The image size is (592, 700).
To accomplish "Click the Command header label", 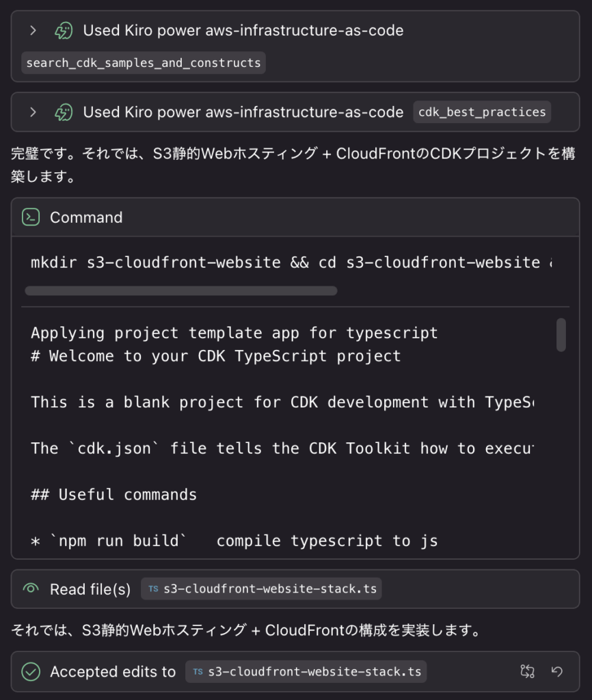I will [86, 217].
